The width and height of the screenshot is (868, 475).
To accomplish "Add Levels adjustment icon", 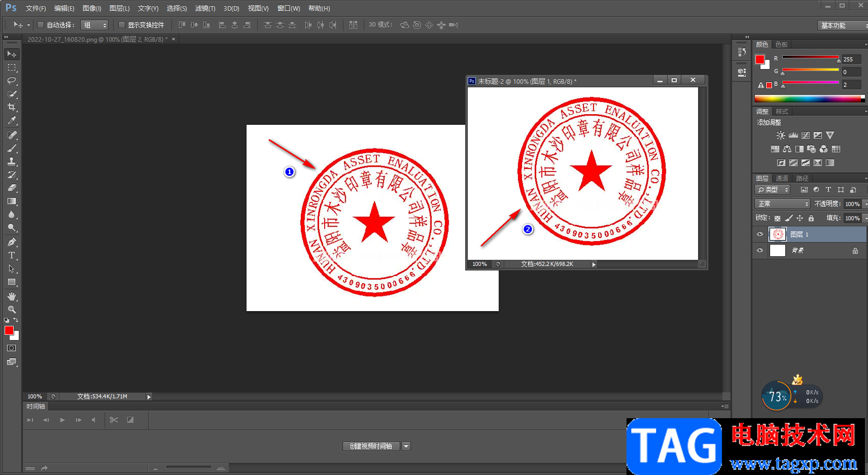I will (793, 135).
